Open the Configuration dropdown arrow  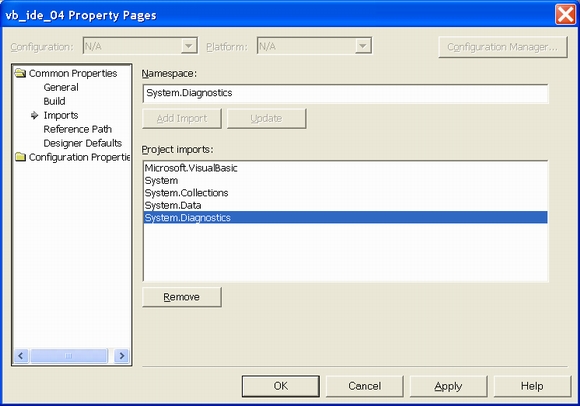point(189,46)
